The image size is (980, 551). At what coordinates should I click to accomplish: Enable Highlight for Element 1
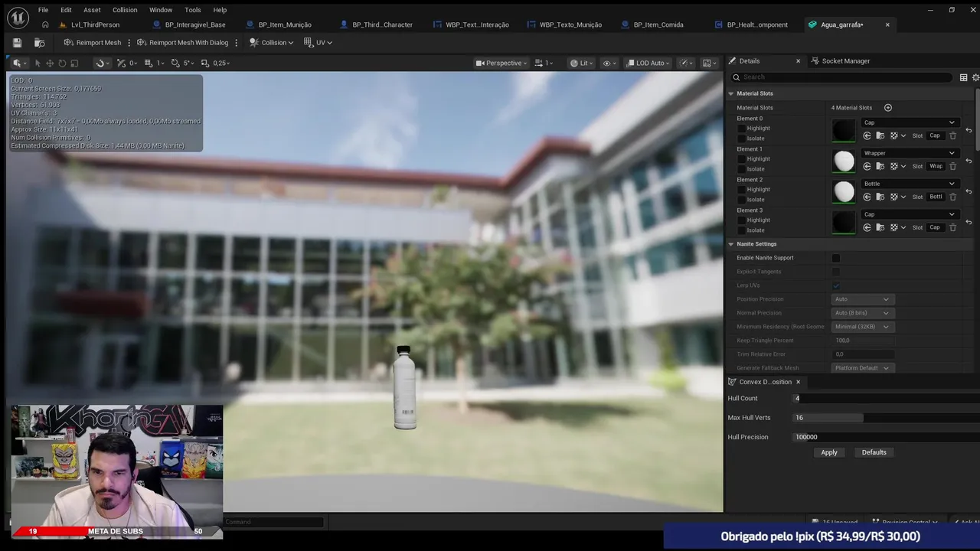point(741,159)
